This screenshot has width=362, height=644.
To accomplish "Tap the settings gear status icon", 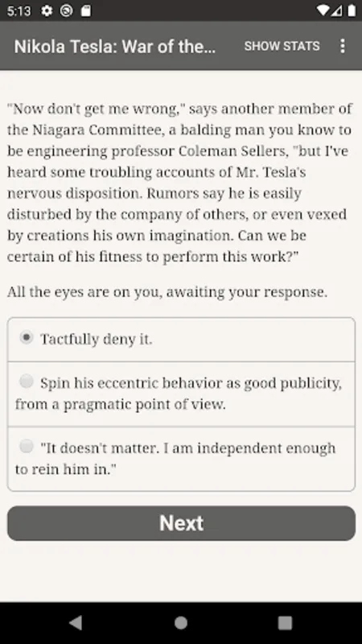I will click(47, 11).
